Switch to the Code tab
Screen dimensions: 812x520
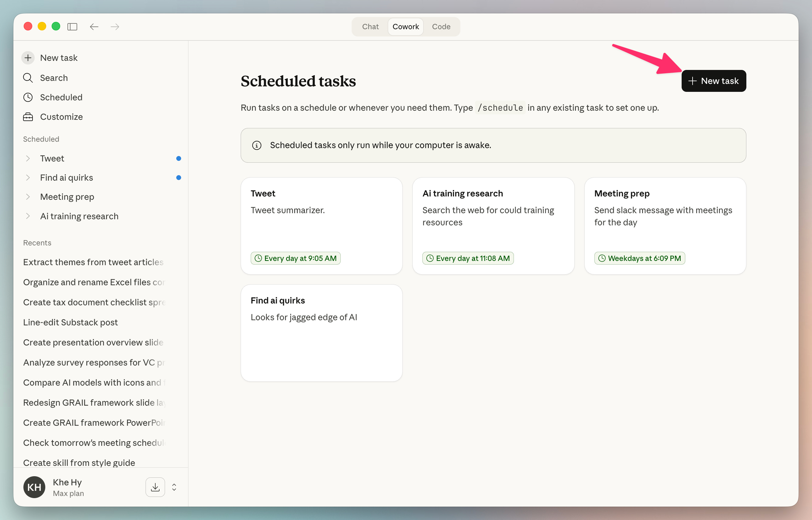click(x=441, y=27)
